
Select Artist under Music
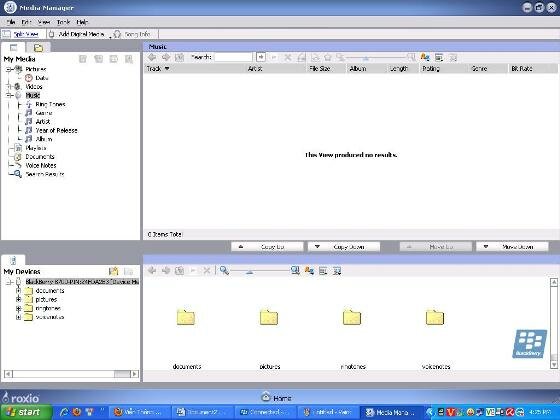coord(43,121)
